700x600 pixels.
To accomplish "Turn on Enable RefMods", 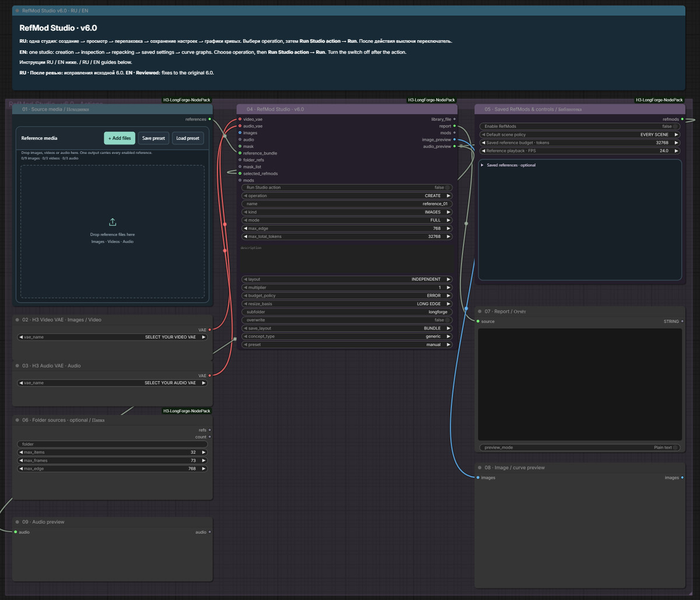I will click(x=675, y=126).
